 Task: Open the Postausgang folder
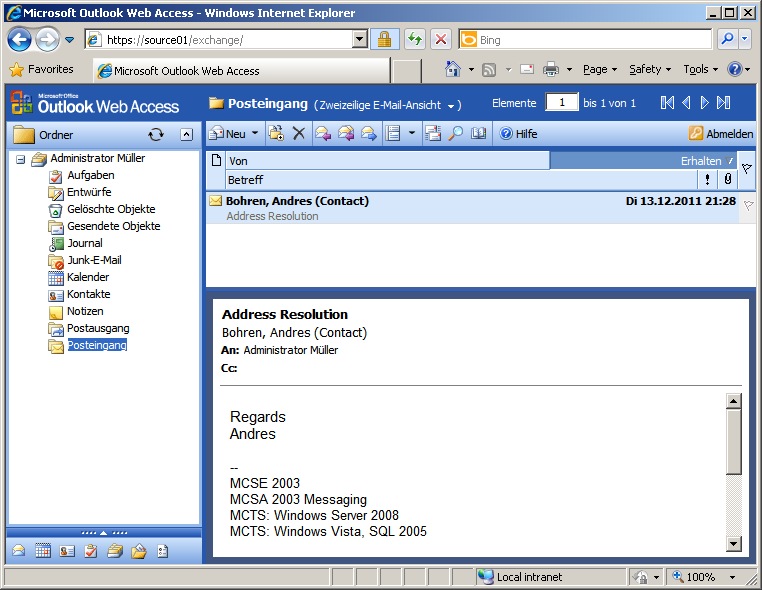[98, 329]
